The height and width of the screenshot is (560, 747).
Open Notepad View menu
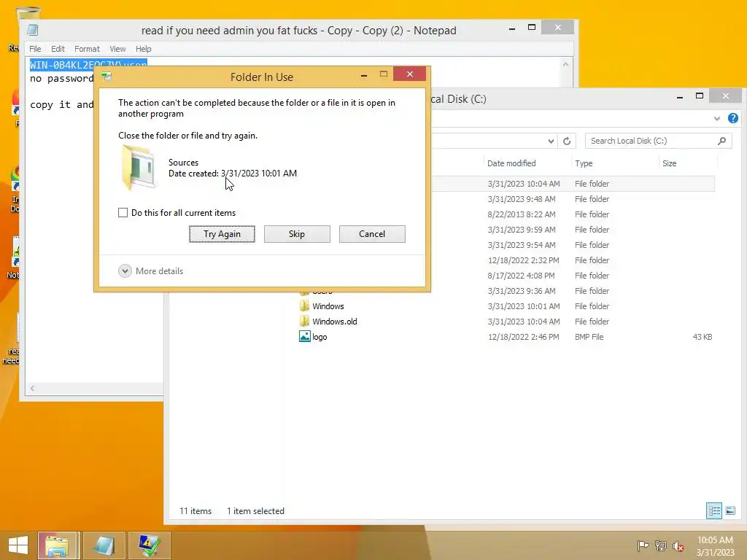coord(117,49)
